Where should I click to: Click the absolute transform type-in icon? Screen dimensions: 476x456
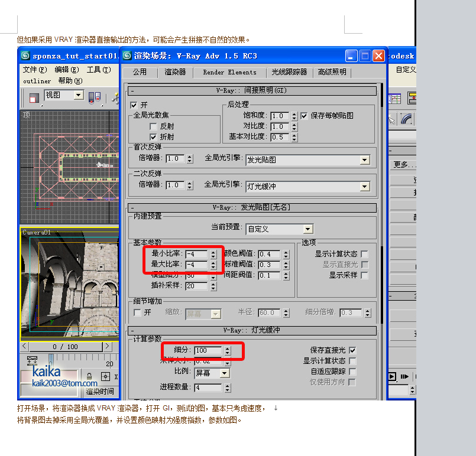[105, 377]
